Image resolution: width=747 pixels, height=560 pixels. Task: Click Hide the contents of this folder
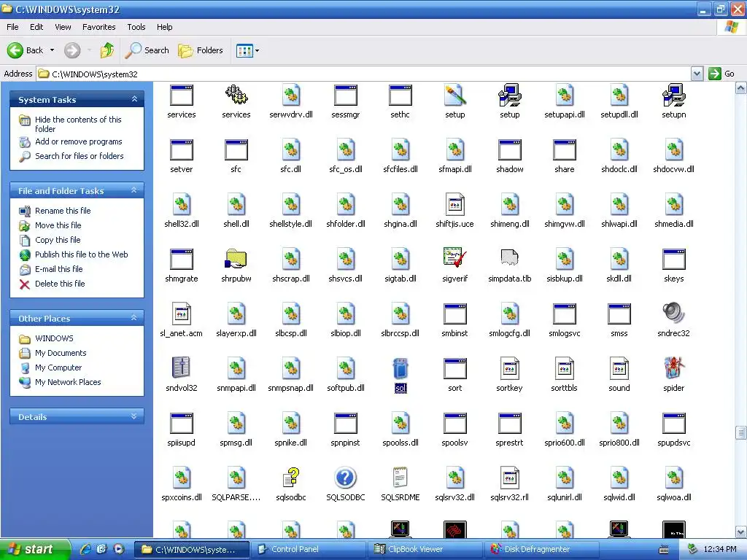pos(78,124)
